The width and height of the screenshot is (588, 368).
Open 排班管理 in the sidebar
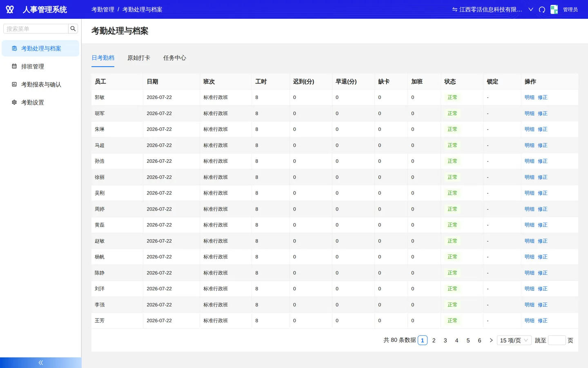pyautogui.click(x=40, y=66)
